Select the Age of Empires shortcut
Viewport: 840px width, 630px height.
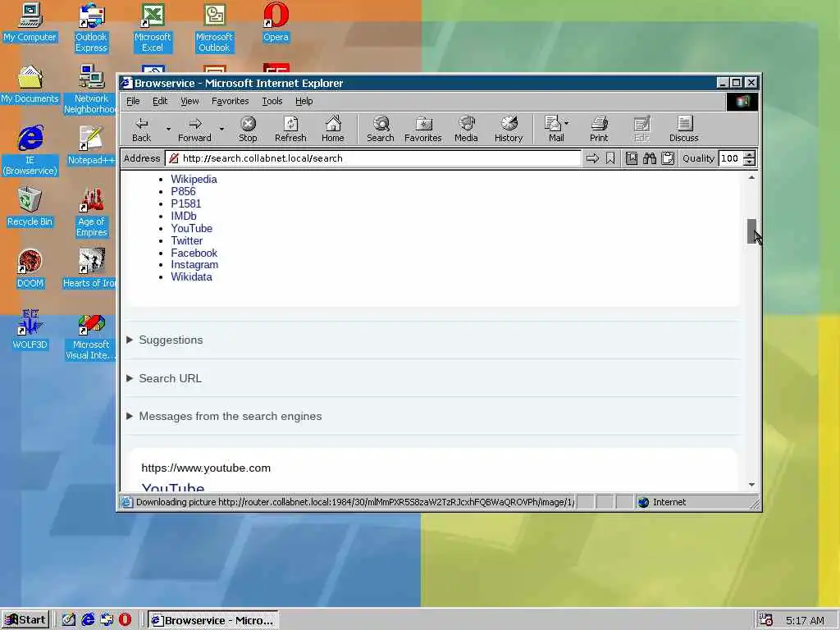coord(91,212)
